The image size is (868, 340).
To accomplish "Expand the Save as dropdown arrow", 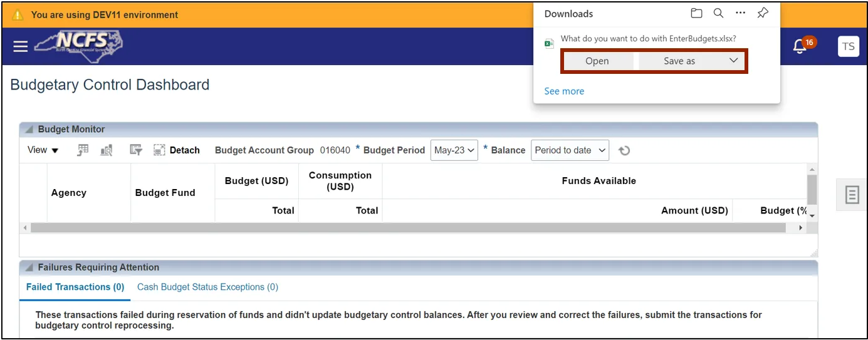I will (734, 61).
